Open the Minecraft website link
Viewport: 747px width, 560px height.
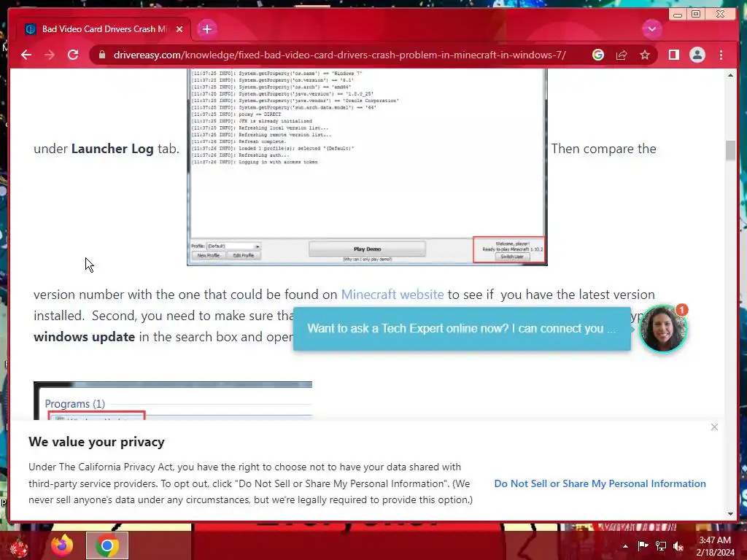(x=392, y=295)
